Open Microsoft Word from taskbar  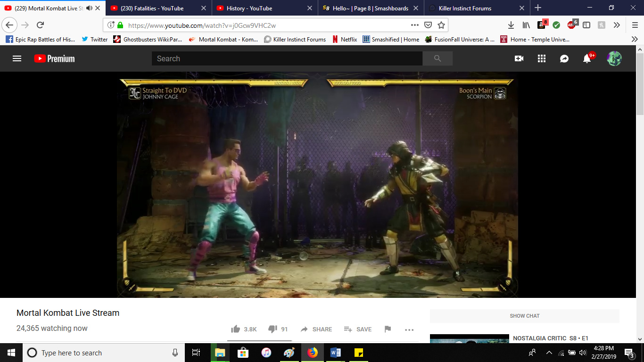tap(336, 353)
